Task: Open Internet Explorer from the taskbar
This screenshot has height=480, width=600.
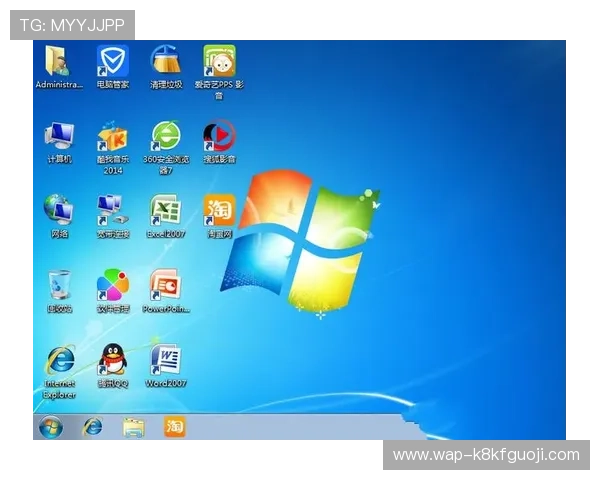Action: (92, 427)
